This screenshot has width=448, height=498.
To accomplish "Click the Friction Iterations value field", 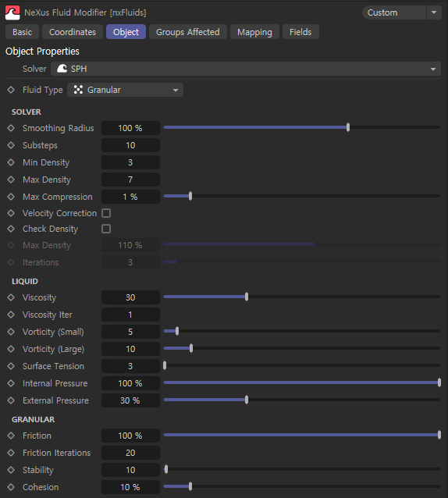I will [130, 453].
